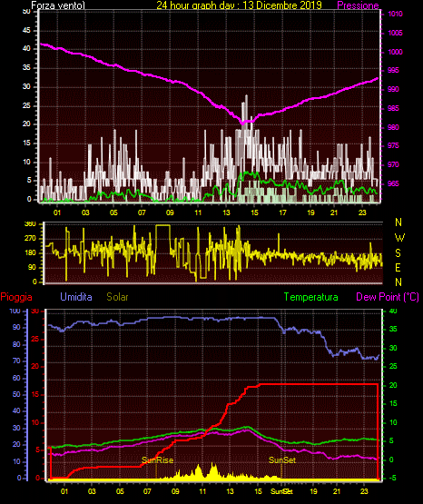Click pressure axis value 990
The image size is (423, 504).
[393, 89]
